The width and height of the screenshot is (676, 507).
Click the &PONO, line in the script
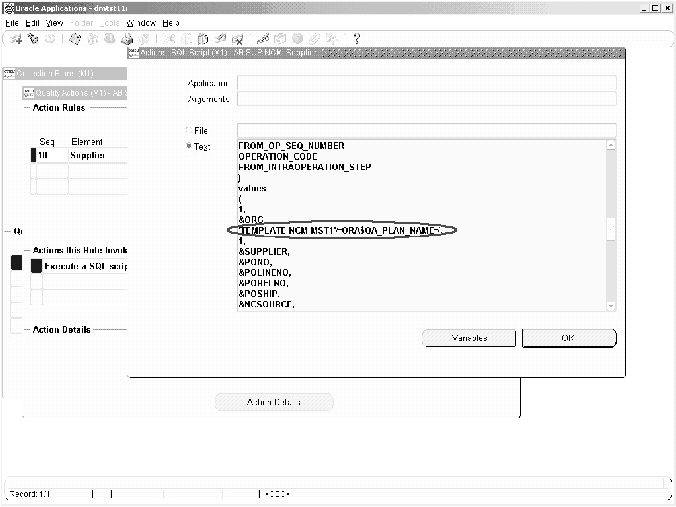(x=255, y=262)
